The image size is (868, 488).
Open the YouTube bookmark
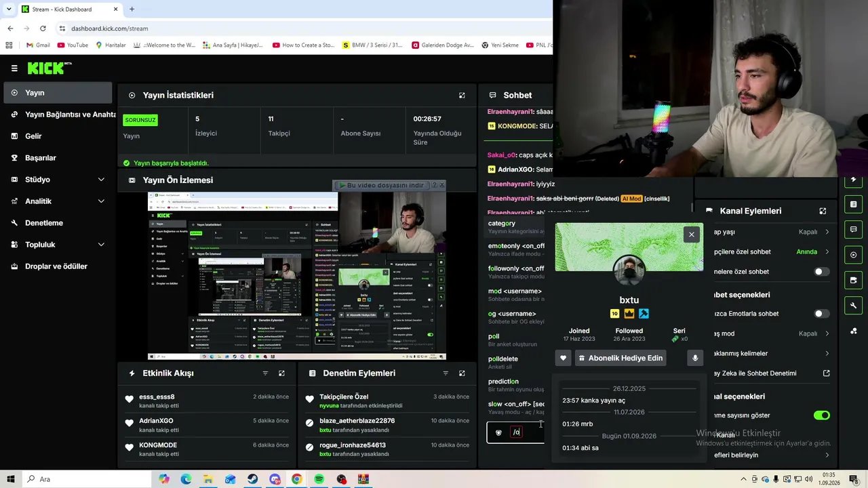coord(73,45)
